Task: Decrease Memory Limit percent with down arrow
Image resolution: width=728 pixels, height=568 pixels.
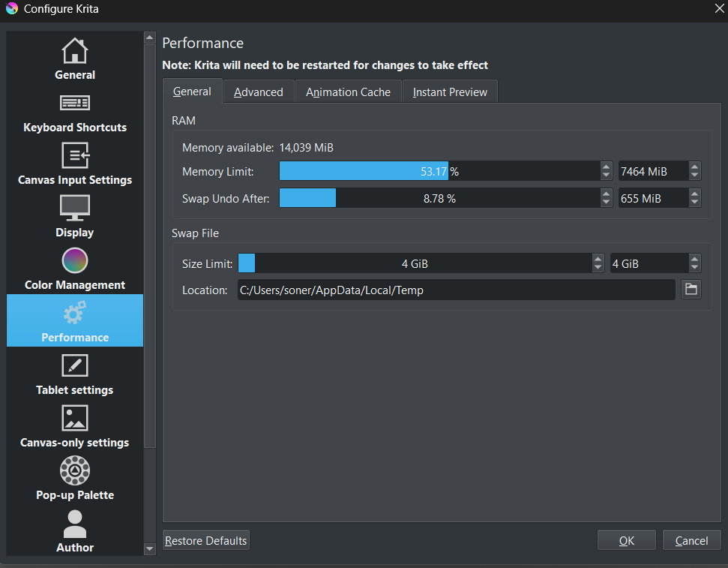Action: coord(606,176)
